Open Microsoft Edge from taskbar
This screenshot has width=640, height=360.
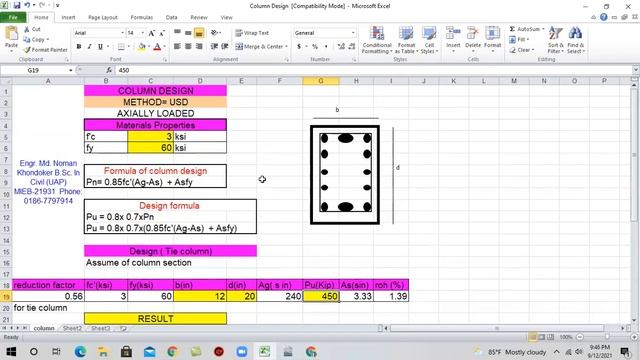pos(80,351)
